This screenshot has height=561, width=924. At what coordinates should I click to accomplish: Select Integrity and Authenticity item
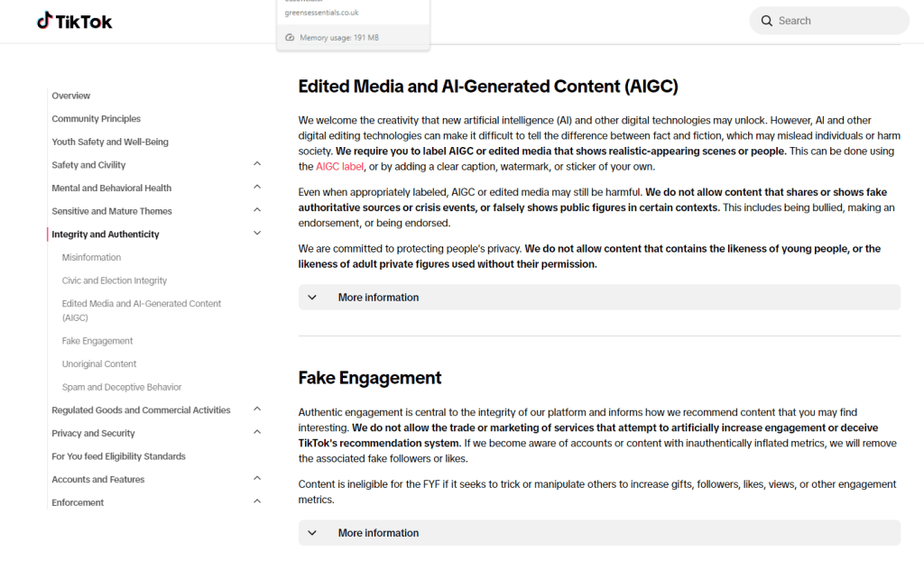(x=106, y=234)
